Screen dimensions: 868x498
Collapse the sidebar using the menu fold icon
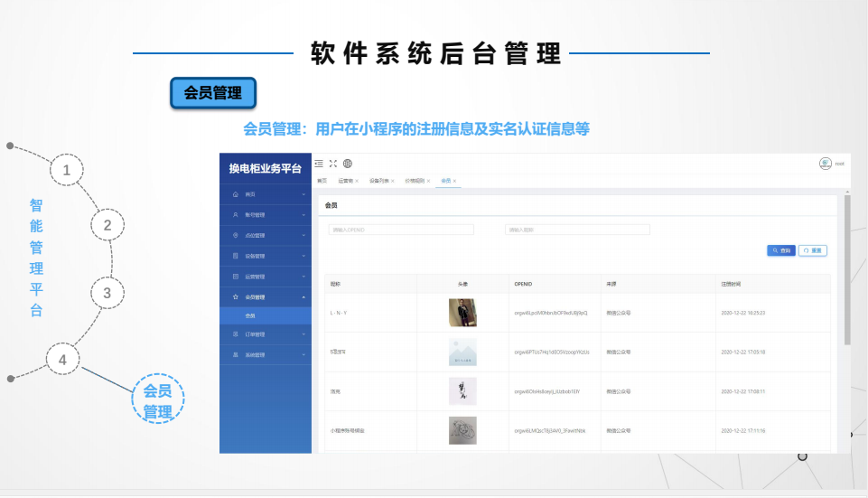coord(319,164)
